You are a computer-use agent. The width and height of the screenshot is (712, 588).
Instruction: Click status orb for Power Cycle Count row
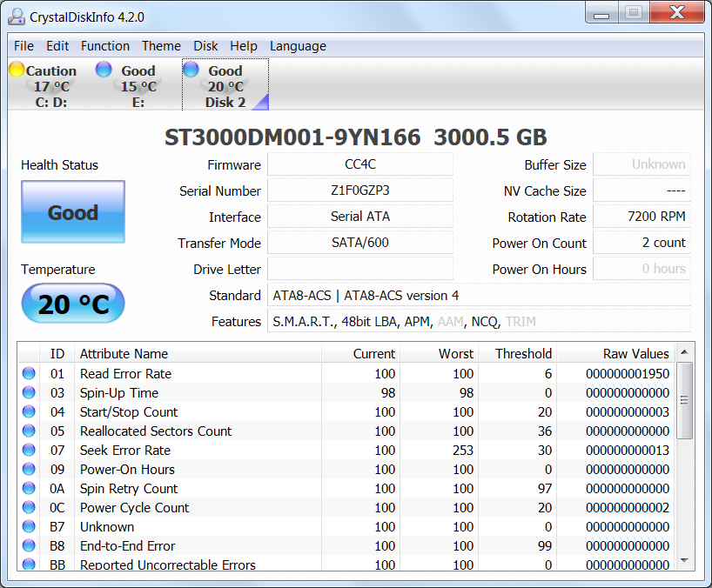point(29,507)
